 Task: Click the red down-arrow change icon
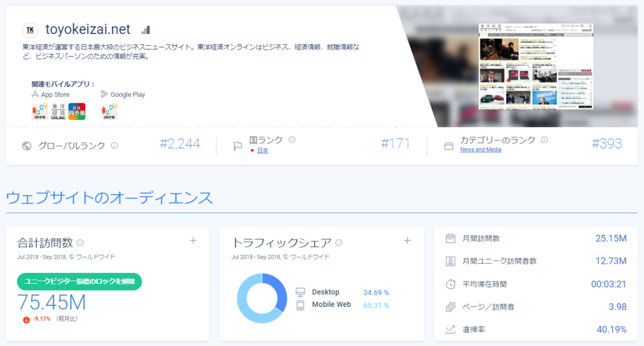(x=26, y=320)
